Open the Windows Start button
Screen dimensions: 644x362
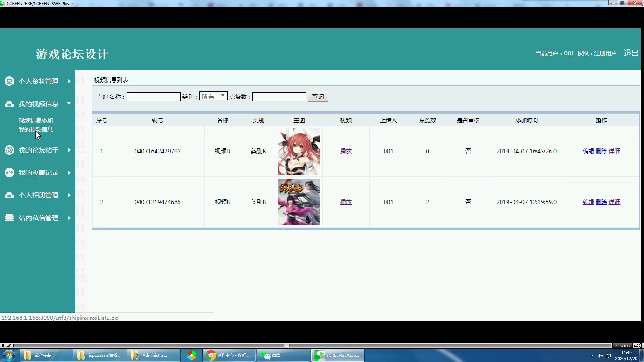9,355
